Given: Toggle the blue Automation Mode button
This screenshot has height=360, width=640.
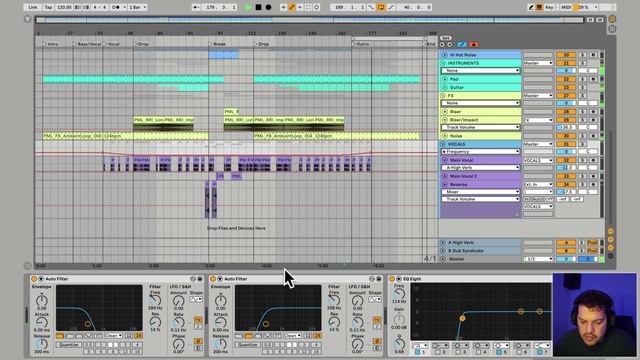Looking at the screenshot, I should (x=462, y=44).
